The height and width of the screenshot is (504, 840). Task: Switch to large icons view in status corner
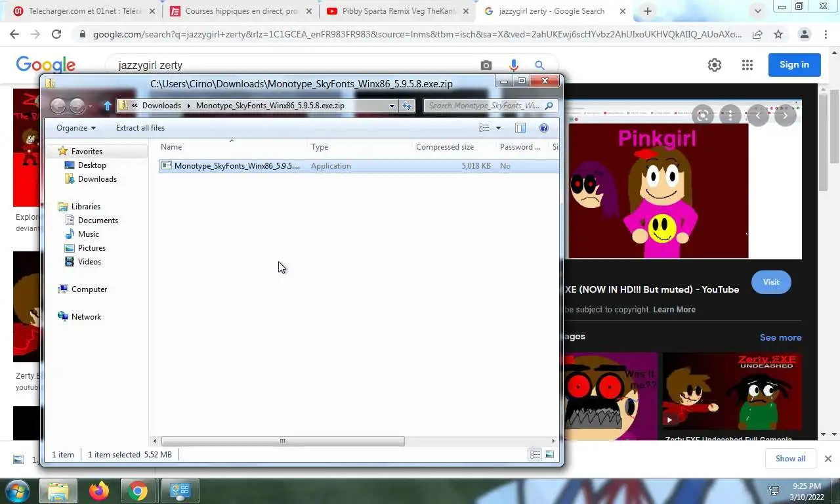(549, 454)
